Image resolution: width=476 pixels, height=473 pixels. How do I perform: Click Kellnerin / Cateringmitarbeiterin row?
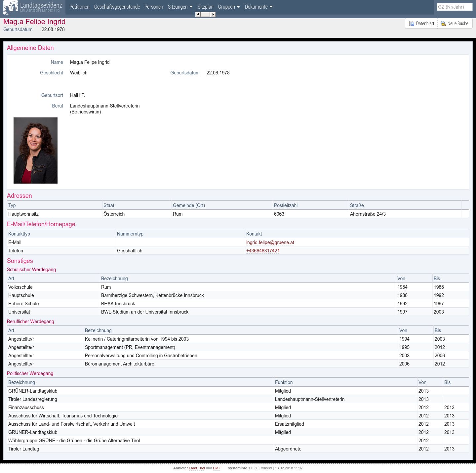click(x=238, y=339)
